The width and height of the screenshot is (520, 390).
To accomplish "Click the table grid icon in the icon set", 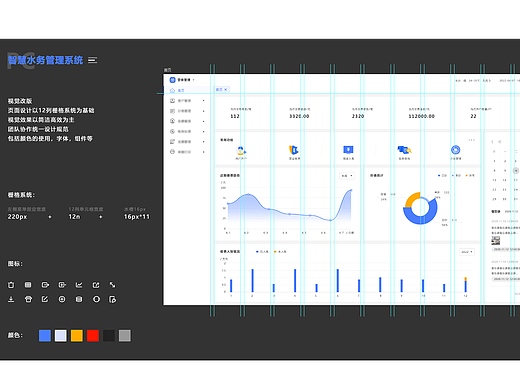I will (28, 285).
